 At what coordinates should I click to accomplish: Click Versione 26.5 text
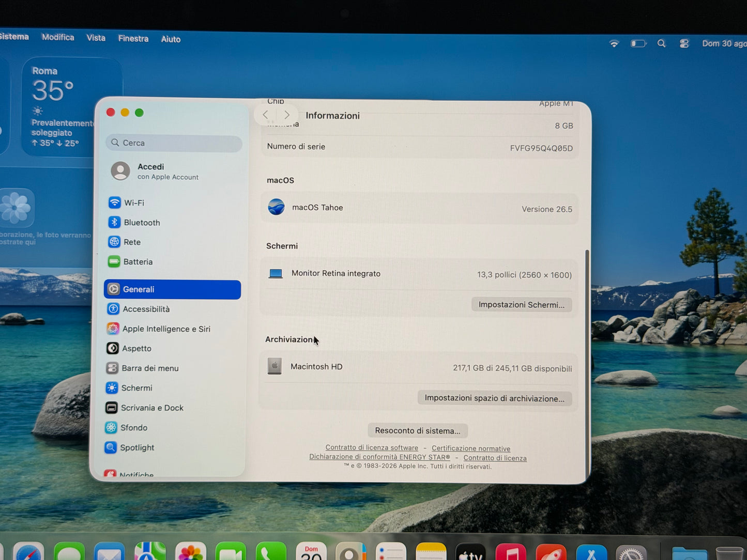point(547,209)
